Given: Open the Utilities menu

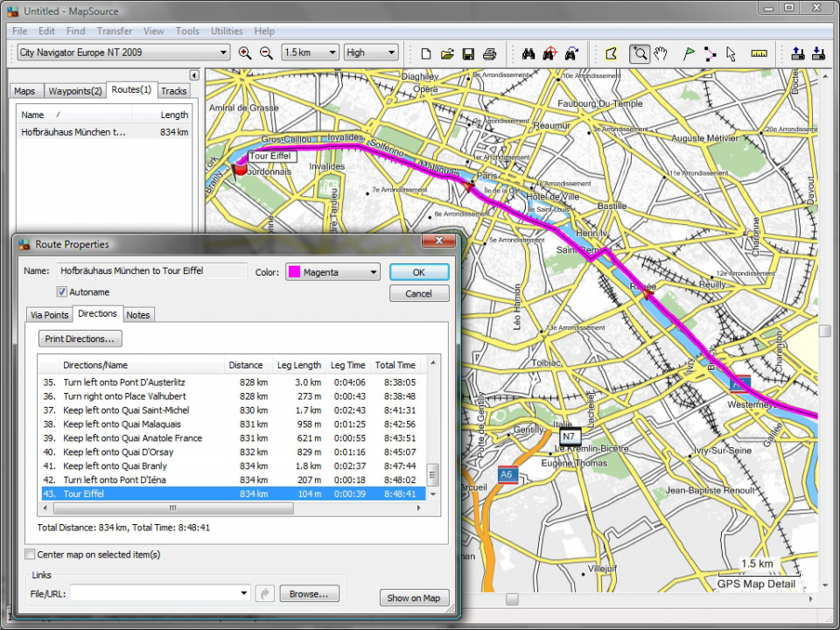Looking at the screenshot, I should click(227, 31).
